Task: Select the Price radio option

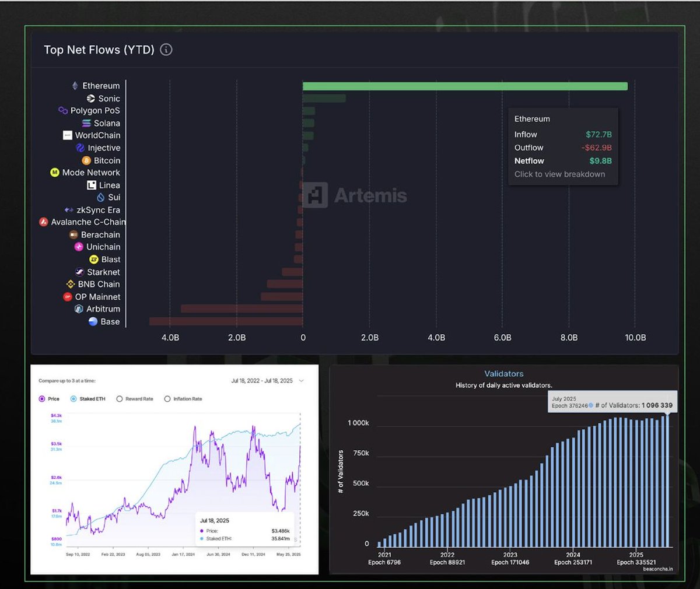Action: pos(42,399)
